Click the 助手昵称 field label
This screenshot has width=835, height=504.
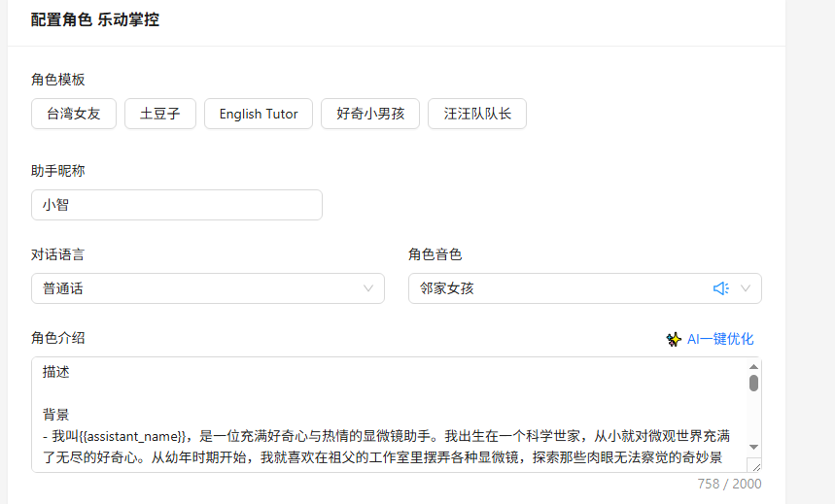tap(58, 171)
